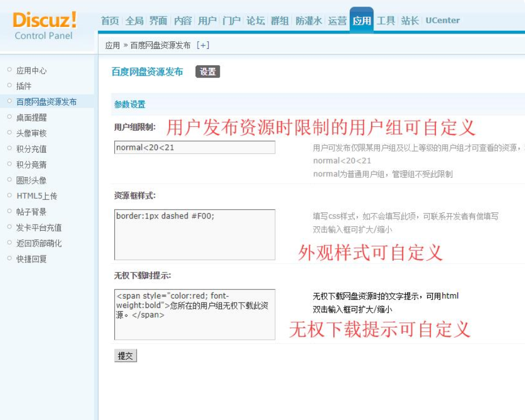Viewport: 525px width, 420px height.
Task: Open the UCenter top menu
Action: (443, 20)
